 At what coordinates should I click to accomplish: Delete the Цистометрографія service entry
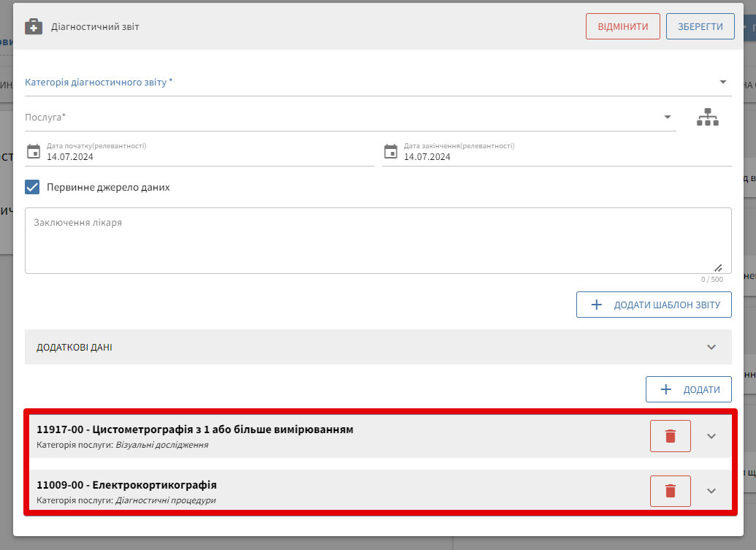[x=670, y=436]
